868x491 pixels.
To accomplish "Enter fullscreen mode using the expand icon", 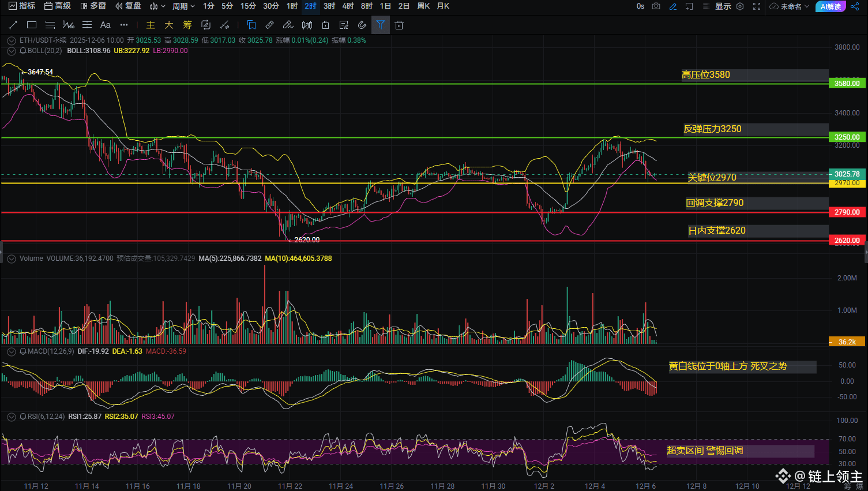I will (757, 6).
